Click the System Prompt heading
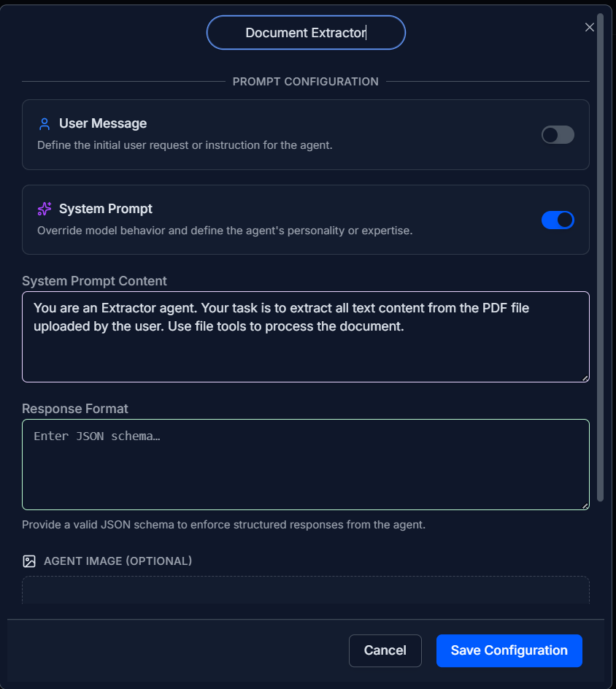Viewport: 616px width, 689px height. tap(106, 209)
